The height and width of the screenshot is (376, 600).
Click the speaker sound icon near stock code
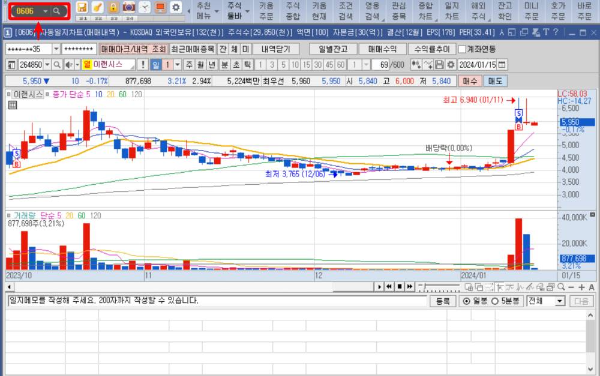(68, 65)
